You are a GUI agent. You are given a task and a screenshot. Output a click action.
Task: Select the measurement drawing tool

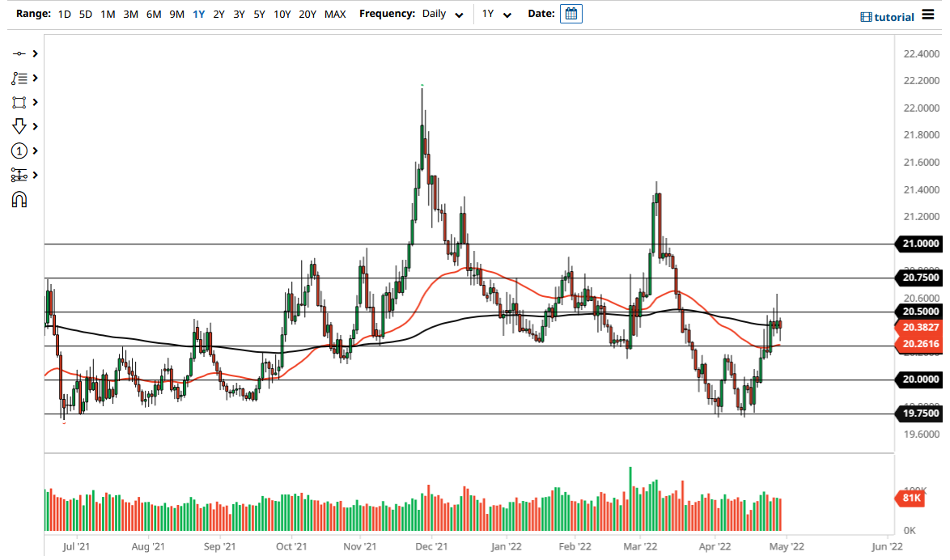19,175
